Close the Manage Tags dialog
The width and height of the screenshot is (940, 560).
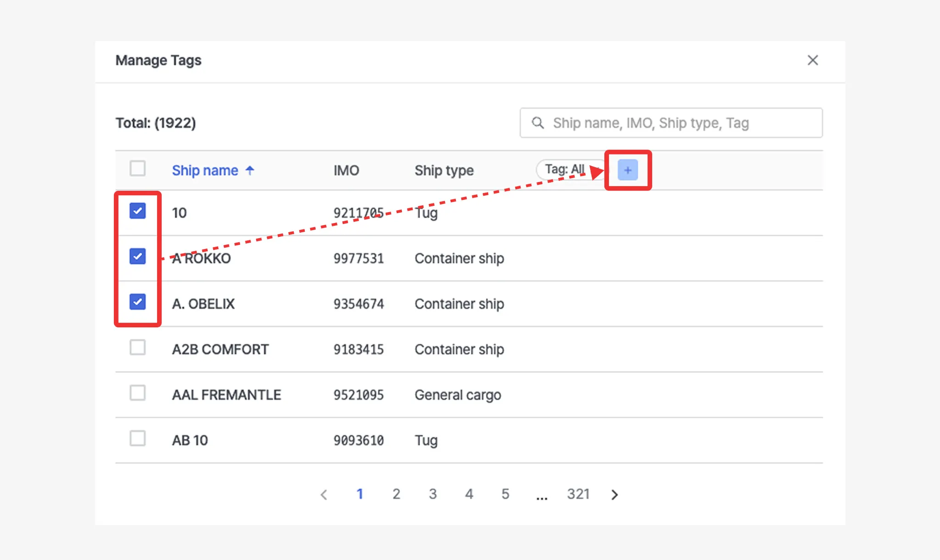pyautogui.click(x=812, y=60)
